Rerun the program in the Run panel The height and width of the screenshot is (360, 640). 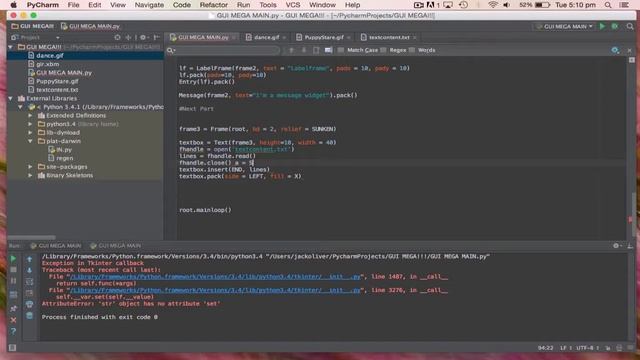coord(13,259)
